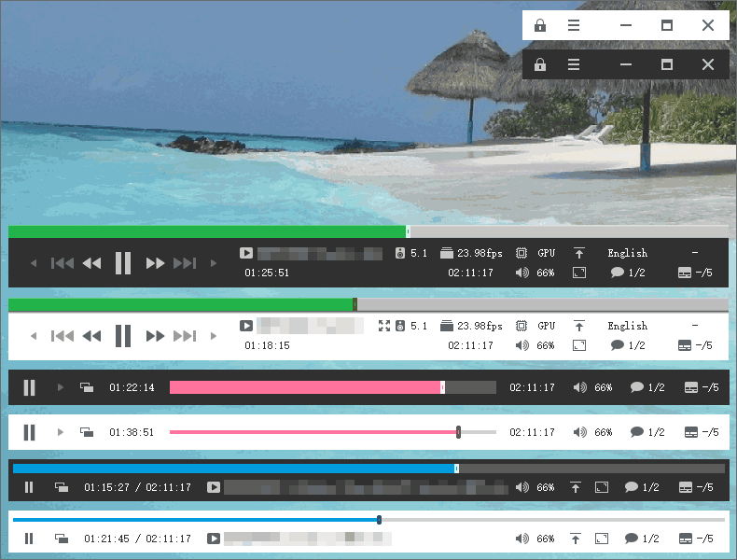The height and width of the screenshot is (560, 737).
Task: Open the English audio track selector in 01:25:51 bar
Action: click(x=628, y=253)
